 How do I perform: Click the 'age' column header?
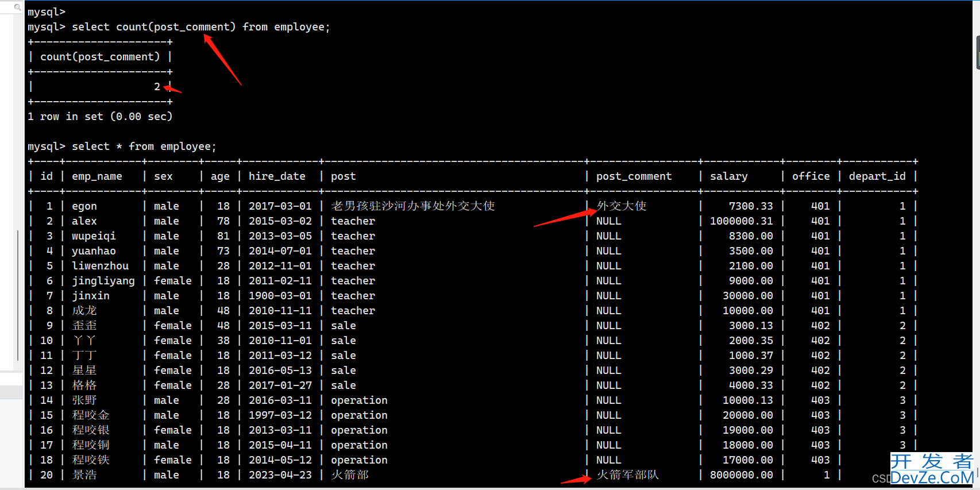click(x=220, y=176)
